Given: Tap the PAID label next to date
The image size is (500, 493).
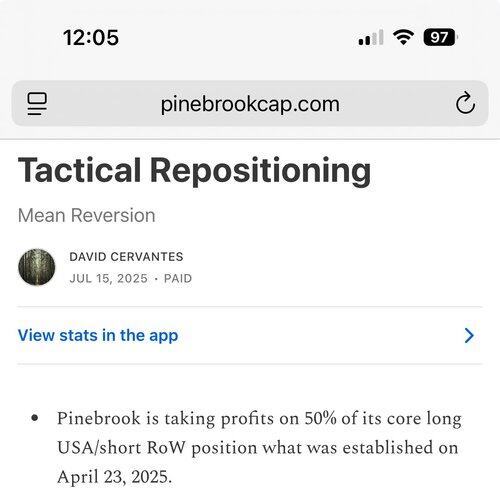Looking at the screenshot, I should (178, 278).
